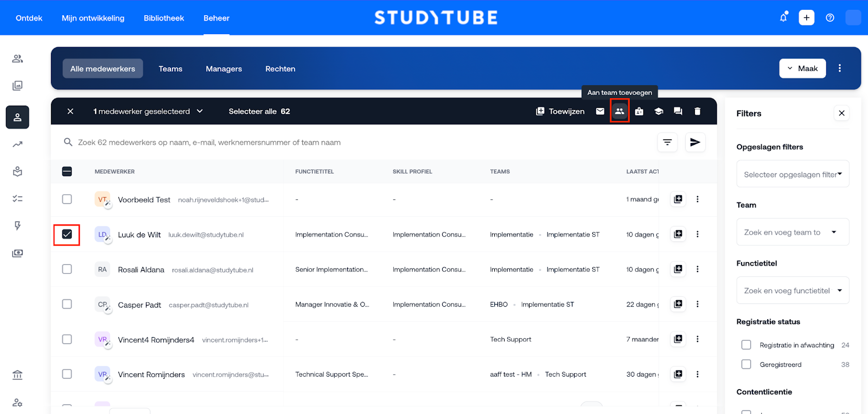Open the group of people icon in left sidebar
868x414 pixels.
click(17, 59)
